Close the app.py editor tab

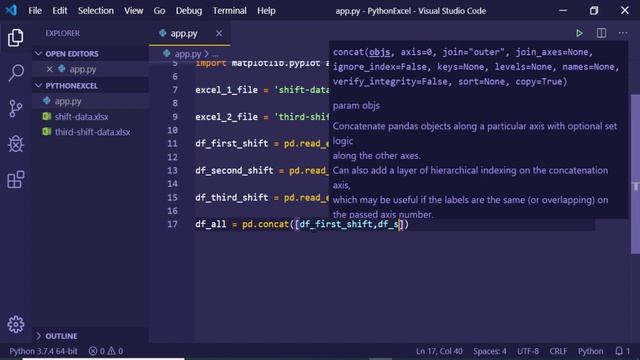coord(219,33)
